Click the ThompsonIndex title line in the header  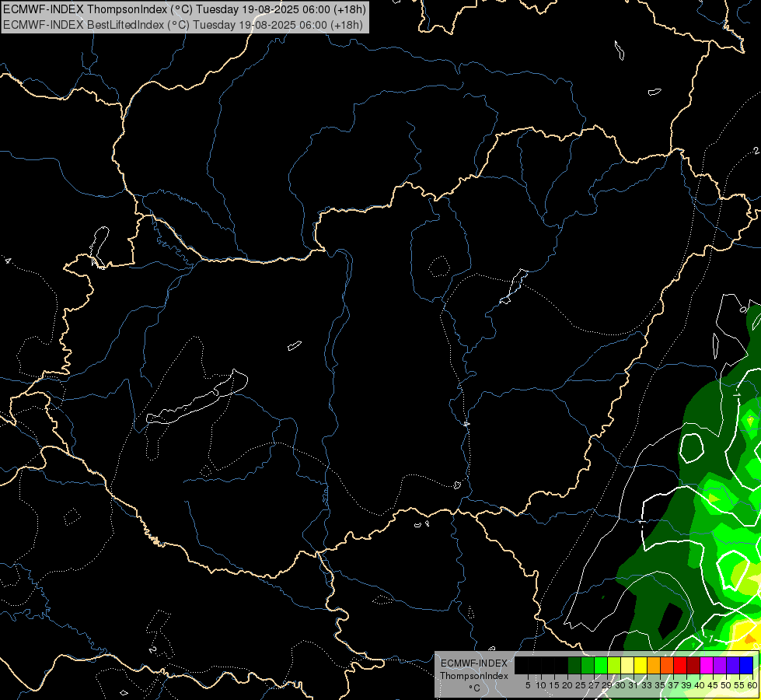coord(184,9)
